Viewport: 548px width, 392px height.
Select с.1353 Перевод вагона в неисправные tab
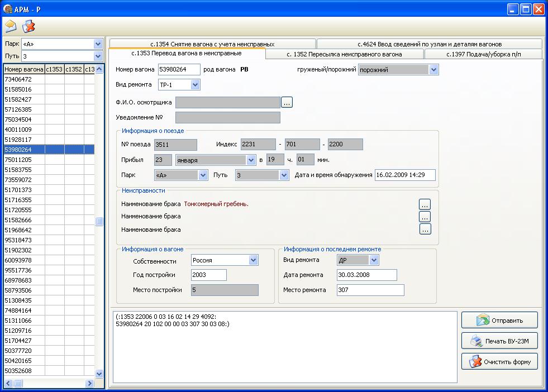(187, 54)
